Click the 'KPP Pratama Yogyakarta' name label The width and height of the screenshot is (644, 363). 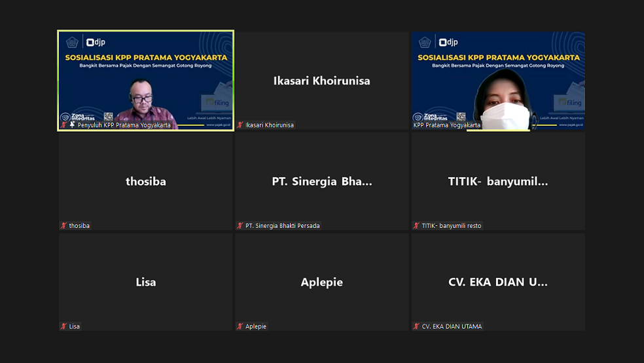pyautogui.click(x=447, y=125)
